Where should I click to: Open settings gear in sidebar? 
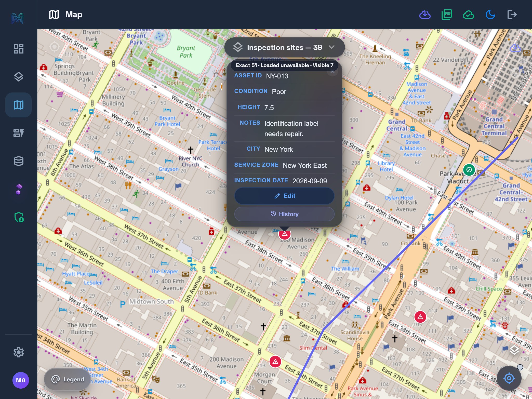click(x=18, y=352)
